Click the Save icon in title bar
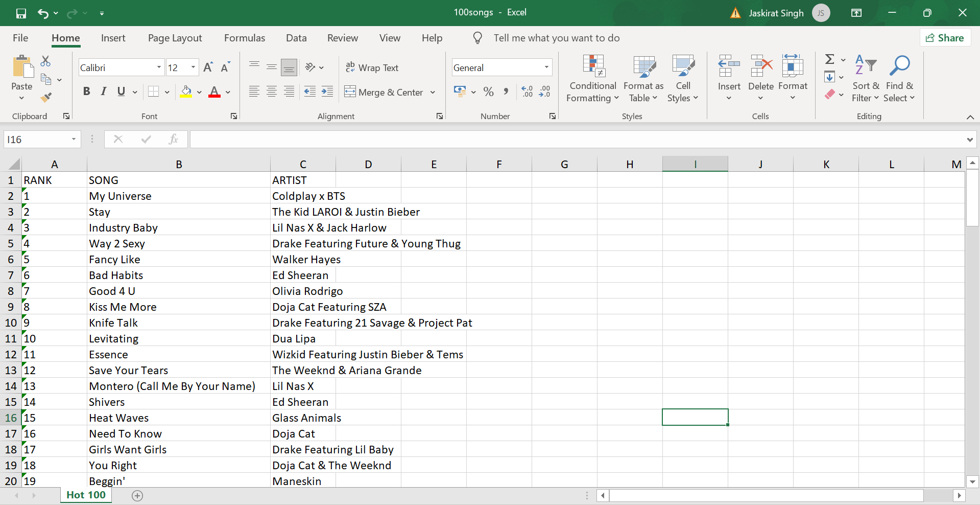The width and height of the screenshot is (980, 505). point(21,13)
